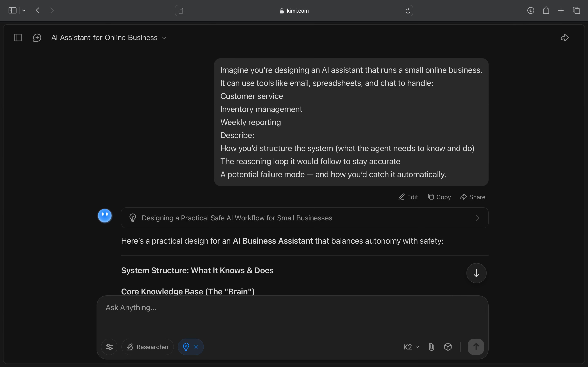Copy the user message text
This screenshot has width=588, height=367.
tap(439, 197)
